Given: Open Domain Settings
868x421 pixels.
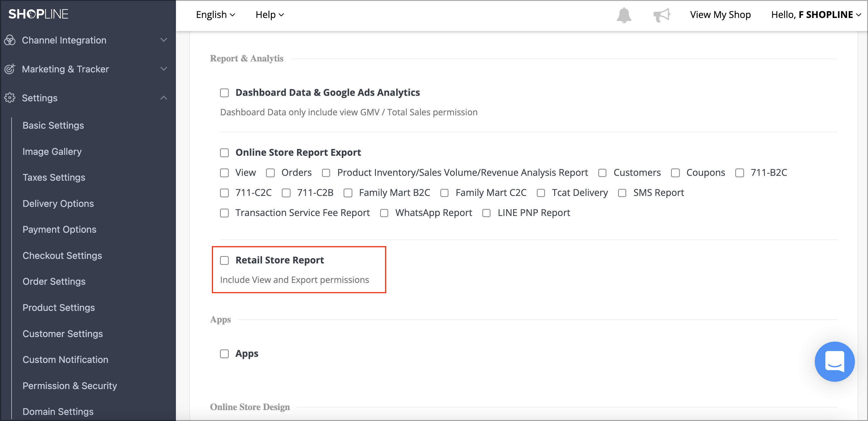Looking at the screenshot, I should [58, 412].
